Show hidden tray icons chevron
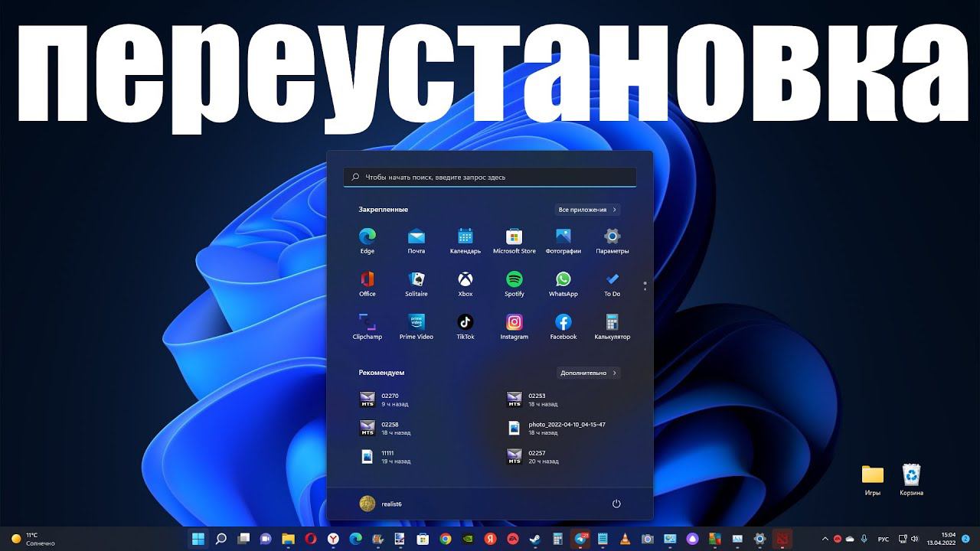980x551 pixels. [825, 539]
